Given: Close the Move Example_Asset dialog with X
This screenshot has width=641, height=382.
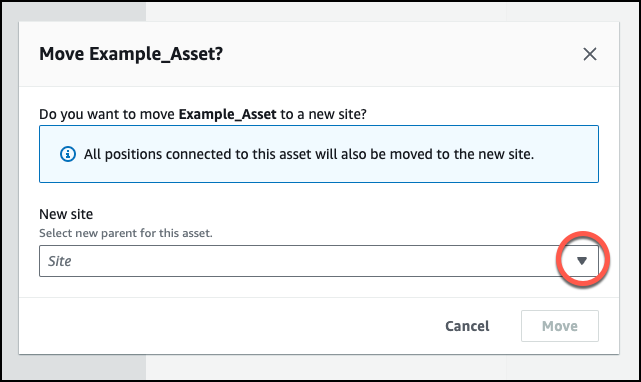Looking at the screenshot, I should 589,54.
